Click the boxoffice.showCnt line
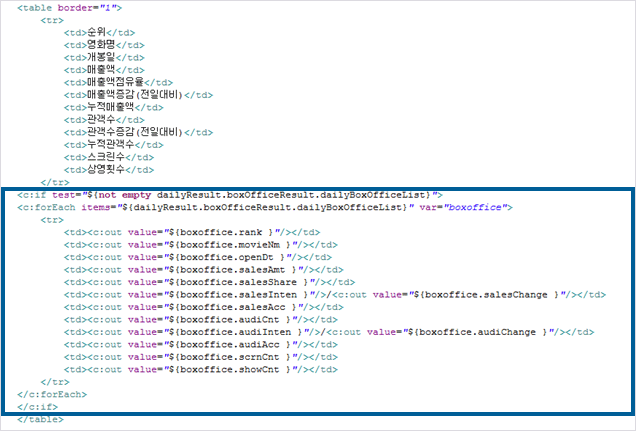 pos(201,370)
